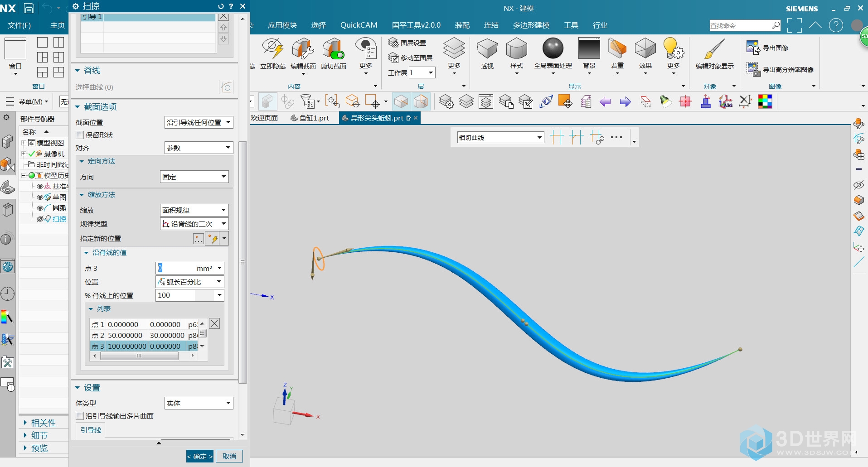Open the Tangent Curve (相切曲线) selection dropdown
Viewport: 868px width, 467px height.
tap(500, 137)
